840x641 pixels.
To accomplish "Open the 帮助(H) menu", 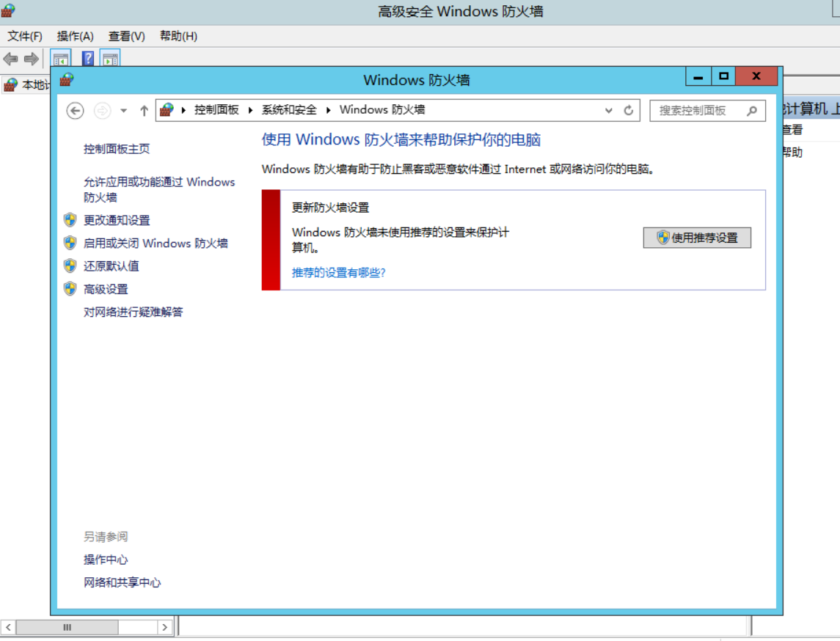I will point(178,37).
